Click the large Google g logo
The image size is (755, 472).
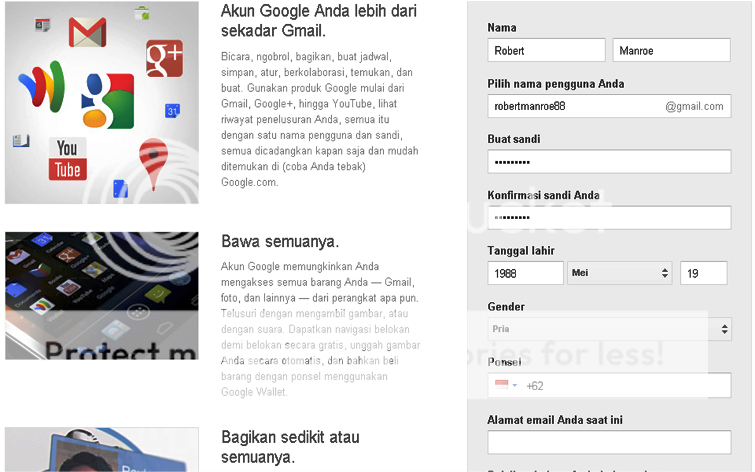108,101
